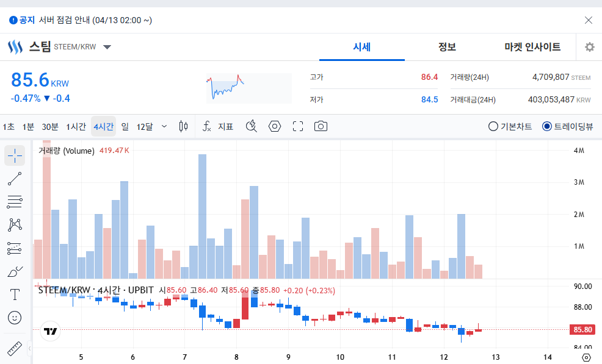Click the current price 85.6 KRW
This screenshot has width=602, height=364.
click(x=40, y=80)
